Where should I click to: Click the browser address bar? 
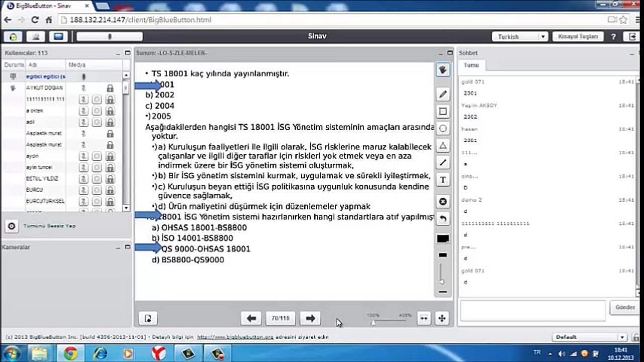[332, 20]
